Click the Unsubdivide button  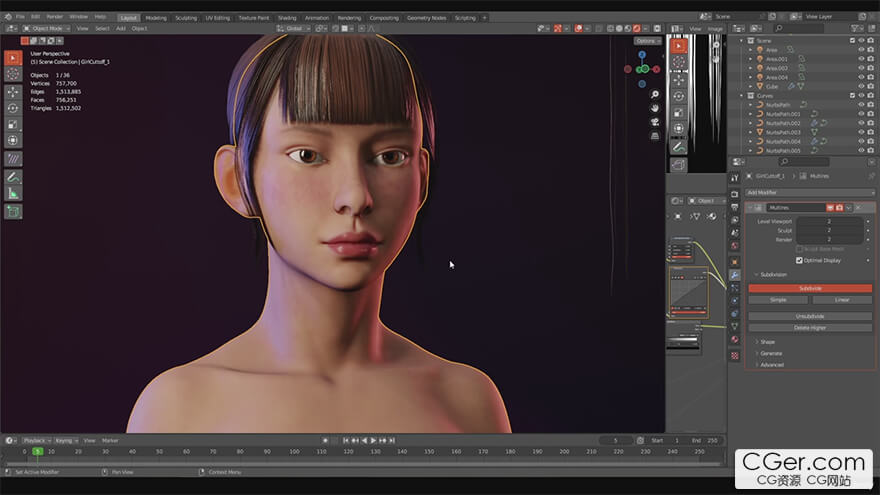pyautogui.click(x=810, y=317)
